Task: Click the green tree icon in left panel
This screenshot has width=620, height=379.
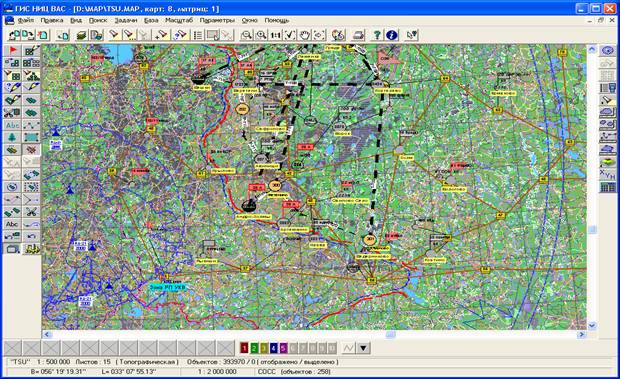Action: tap(13, 137)
